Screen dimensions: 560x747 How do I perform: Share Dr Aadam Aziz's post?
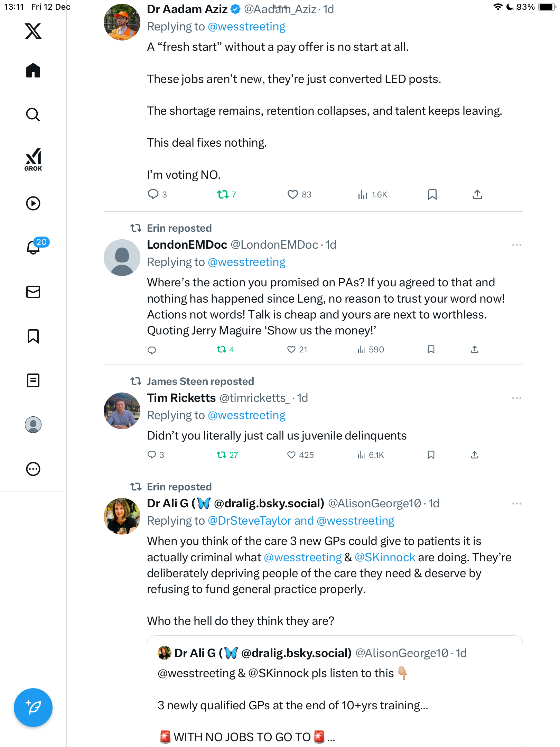477,195
